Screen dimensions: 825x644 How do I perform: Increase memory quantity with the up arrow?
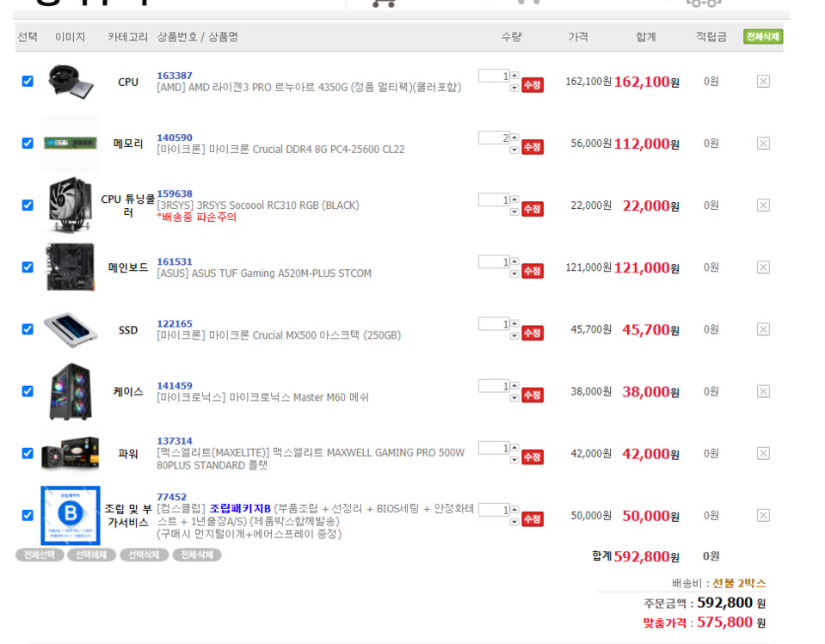[x=514, y=138]
